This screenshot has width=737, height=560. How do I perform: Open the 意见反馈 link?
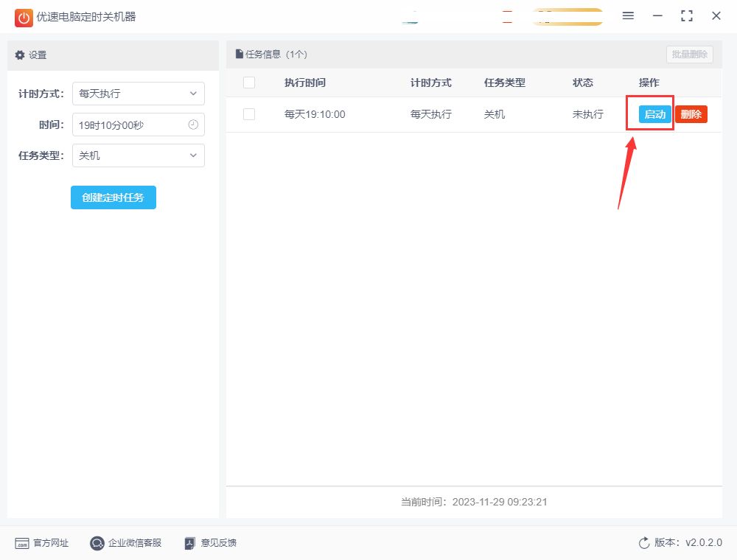coord(219,543)
